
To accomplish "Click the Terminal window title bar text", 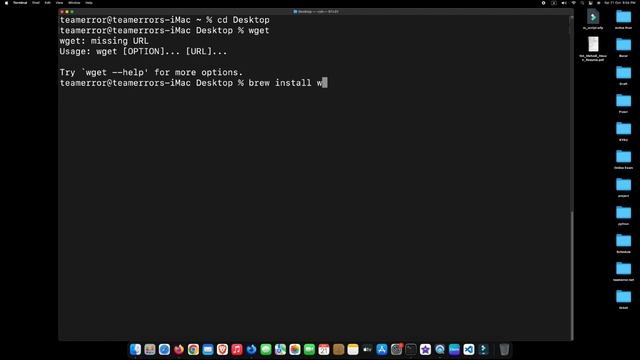I will coord(316,11).
